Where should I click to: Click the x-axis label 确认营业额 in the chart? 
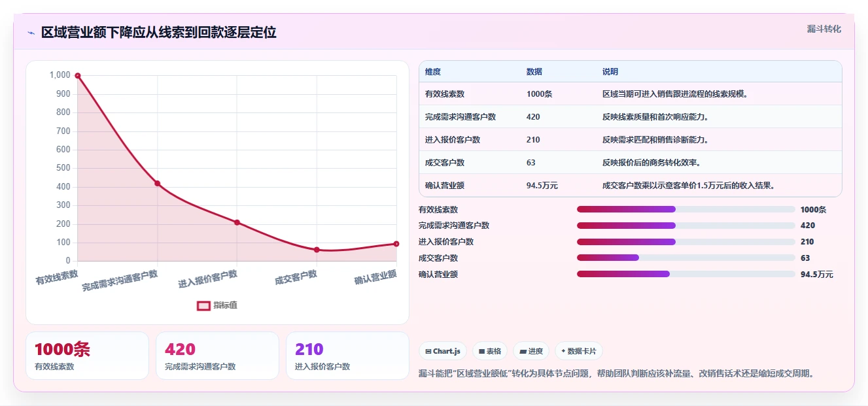coord(375,277)
